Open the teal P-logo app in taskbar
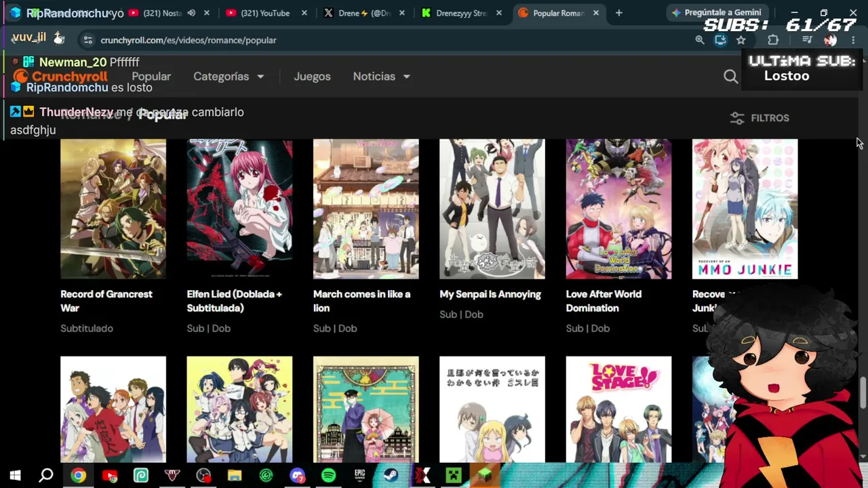The height and width of the screenshot is (488, 868). point(140,476)
